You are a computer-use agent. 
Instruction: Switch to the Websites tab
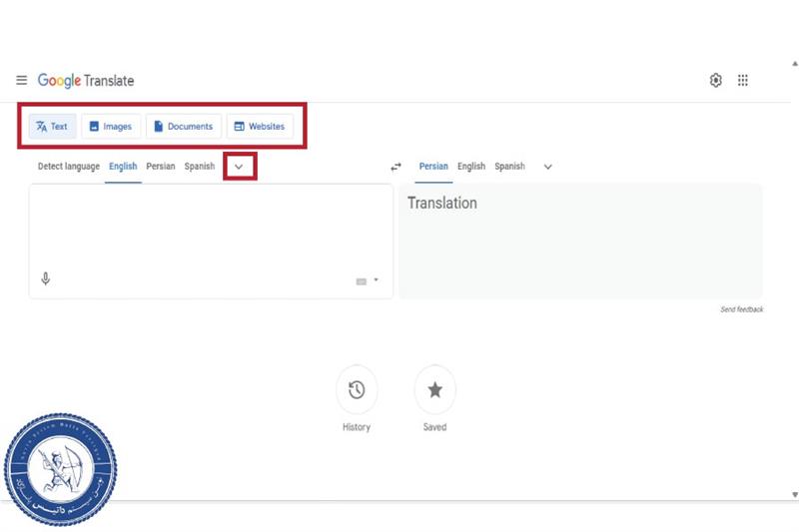pyautogui.click(x=260, y=126)
